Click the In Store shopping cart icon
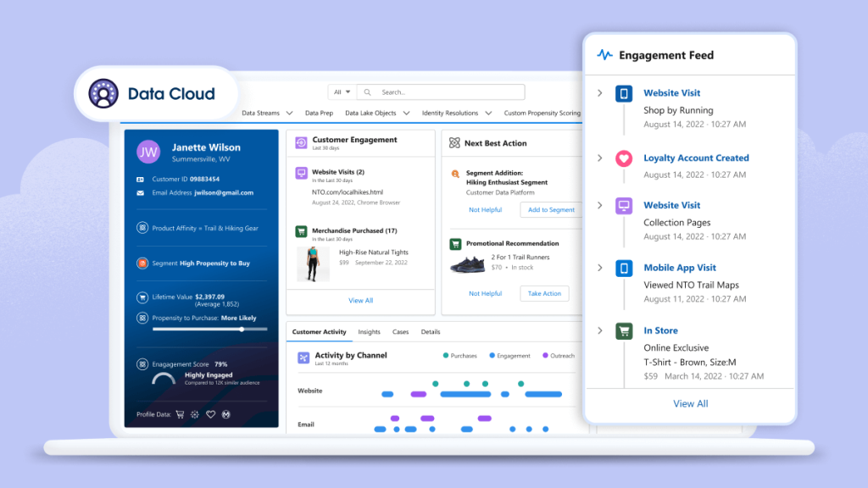 (624, 331)
